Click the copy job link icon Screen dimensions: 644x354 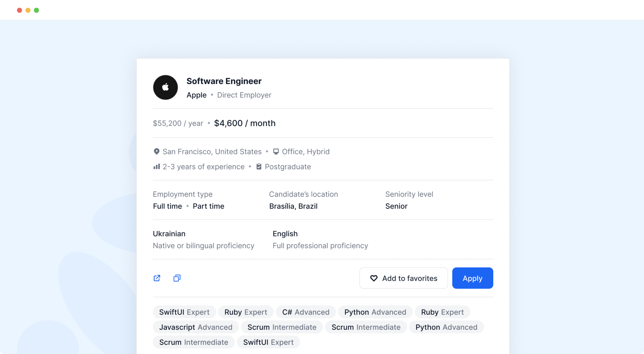coord(177,278)
